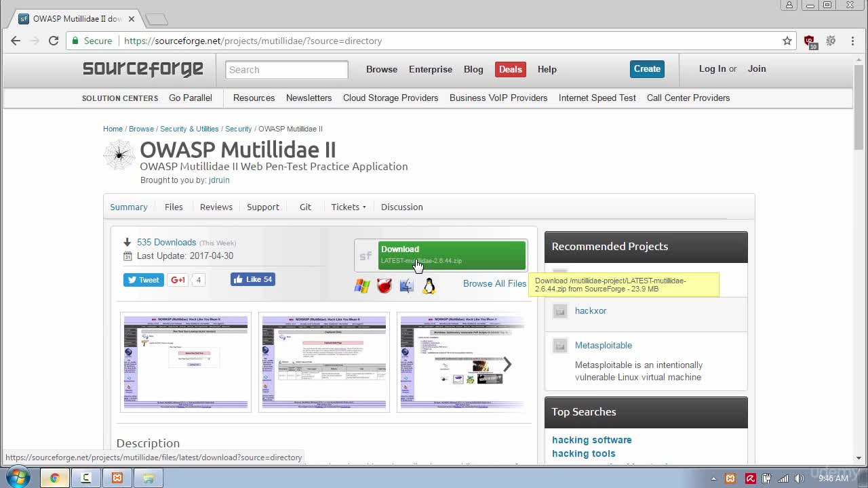The image size is (868, 488).
Task: Open Business VoIP Providers link
Action: pos(498,98)
